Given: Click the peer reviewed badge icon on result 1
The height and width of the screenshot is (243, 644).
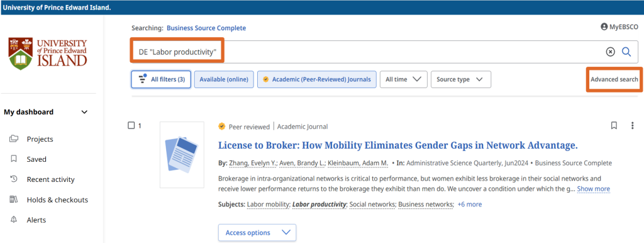Looking at the screenshot, I should 222,127.
